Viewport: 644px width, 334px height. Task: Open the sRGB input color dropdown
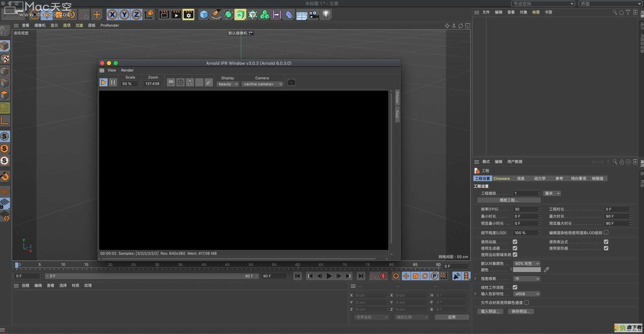click(527, 294)
